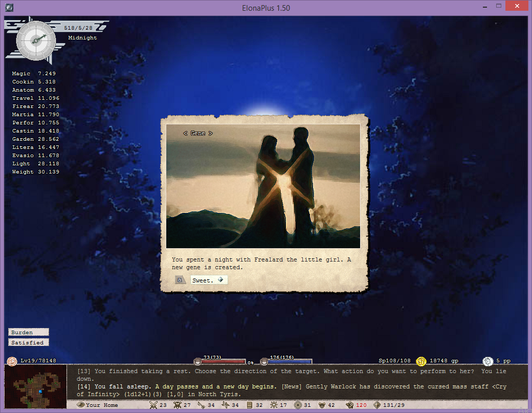The height and width of the screenshot is (413, 532).
Task: Click the clock compass dial icon
Action: (x=36, y=41)
